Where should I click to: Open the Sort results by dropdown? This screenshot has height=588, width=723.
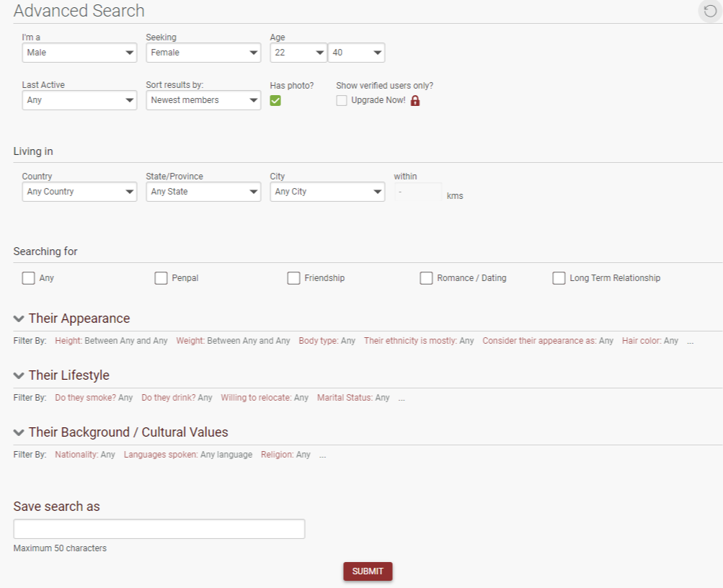click(203, 100)
